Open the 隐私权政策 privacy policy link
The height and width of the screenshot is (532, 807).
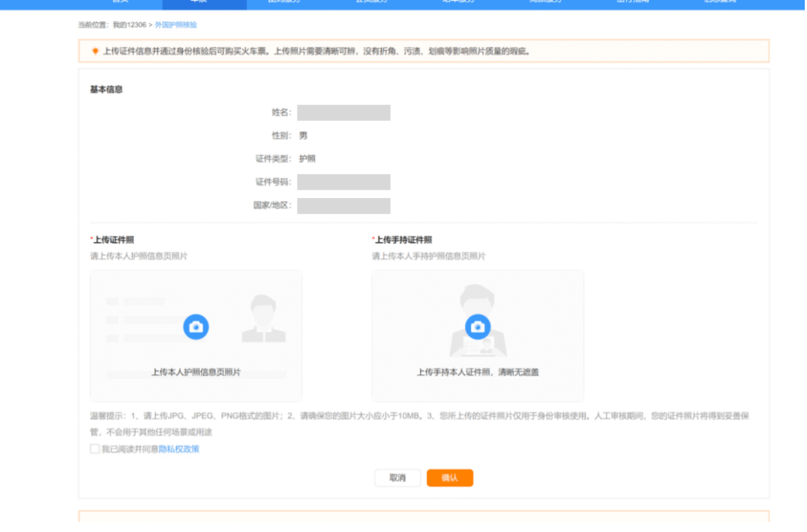[179, 448]
